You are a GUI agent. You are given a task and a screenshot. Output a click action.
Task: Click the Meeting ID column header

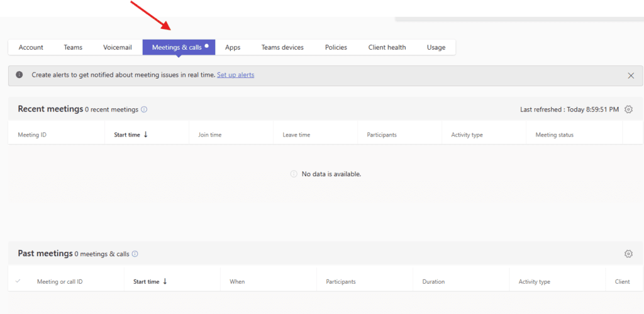(32, 135)
